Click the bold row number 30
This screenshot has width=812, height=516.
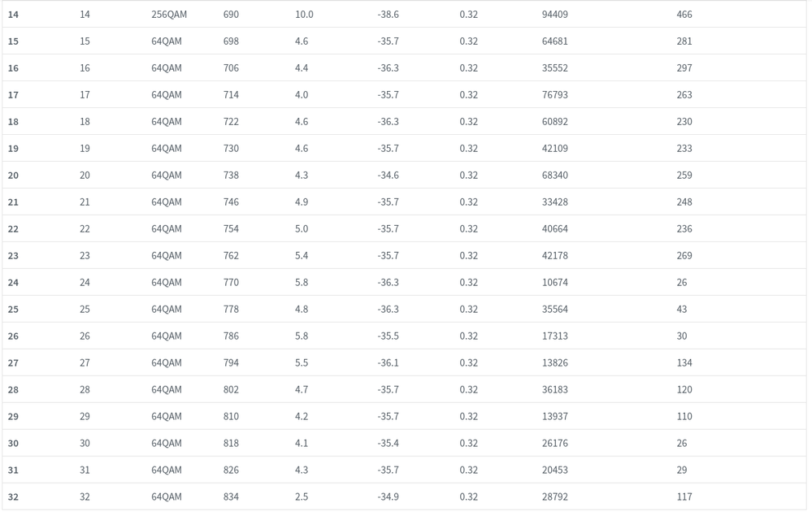point(13,444)
